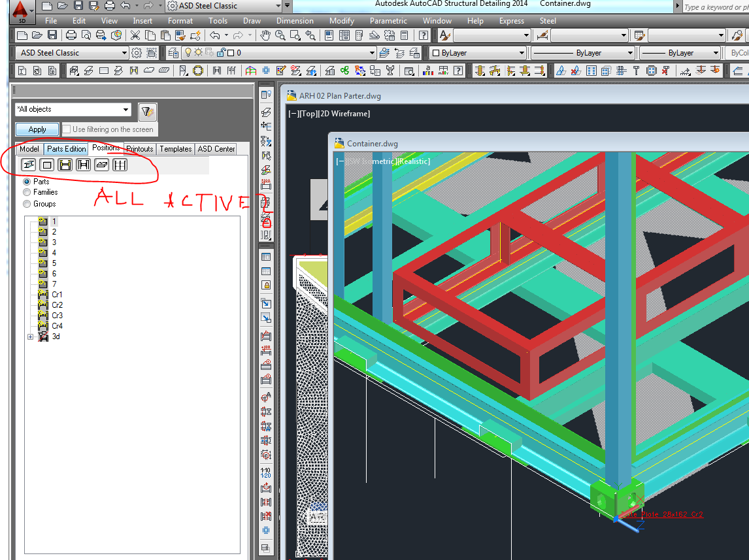Select the Families radio button
The image size is (749, 560).
[27, 192]
